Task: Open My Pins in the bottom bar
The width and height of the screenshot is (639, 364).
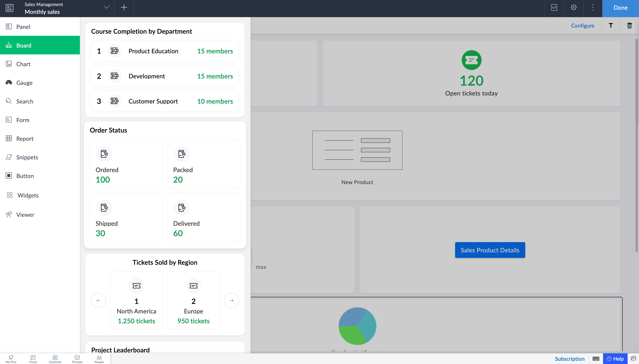Action: (x=11, y=359)
